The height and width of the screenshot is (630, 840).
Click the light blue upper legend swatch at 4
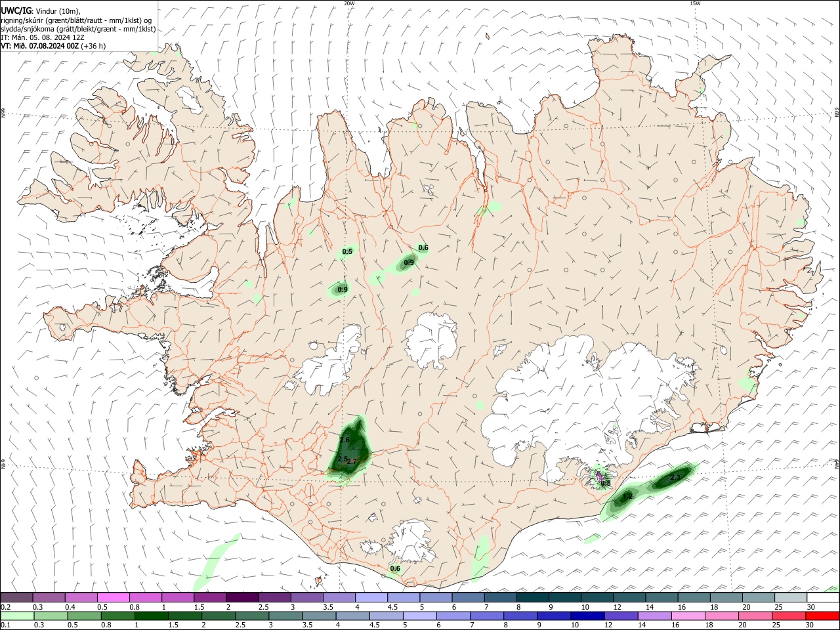click(x=371, y=597)
